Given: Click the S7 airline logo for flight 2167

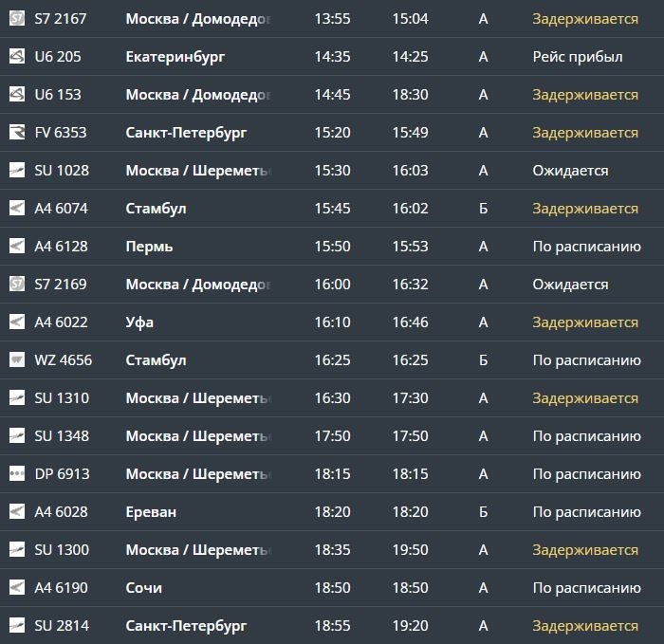Looking at the screenshot, I should (x=17, y=19).
